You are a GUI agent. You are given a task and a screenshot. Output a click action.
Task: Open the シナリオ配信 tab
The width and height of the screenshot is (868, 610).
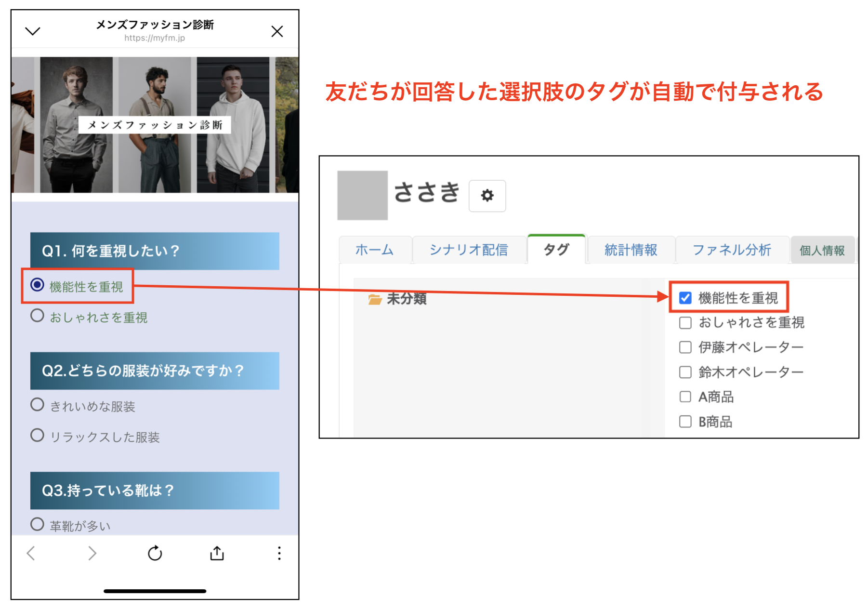470,250
